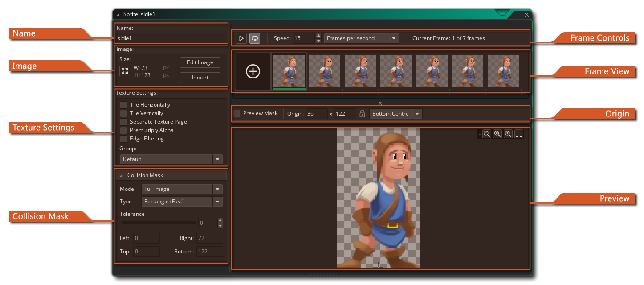The image size is (644, 285).
Task: Reset the preview zoom level
Action: click(x=497, y=134)
